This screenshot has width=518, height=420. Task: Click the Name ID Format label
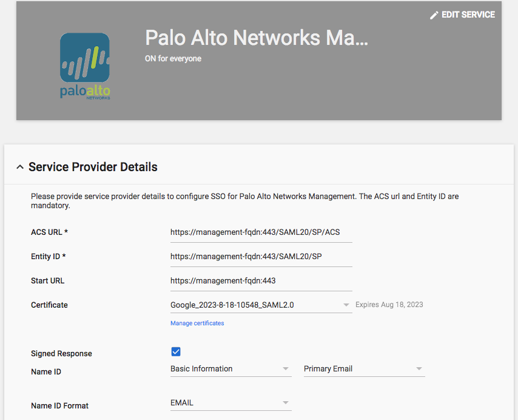[59, 405]
